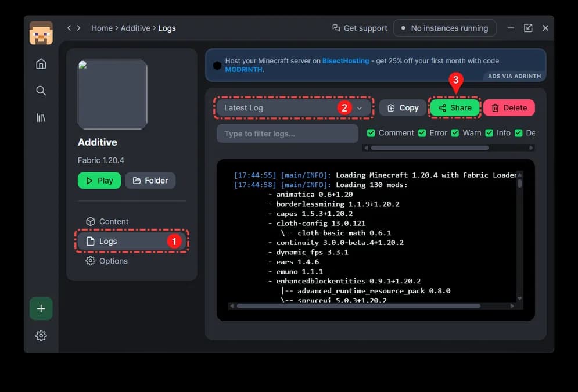Click the MODRINTH promo code link
The width and height of the screenshot is (578, 392).
click(x=243, y=70)
